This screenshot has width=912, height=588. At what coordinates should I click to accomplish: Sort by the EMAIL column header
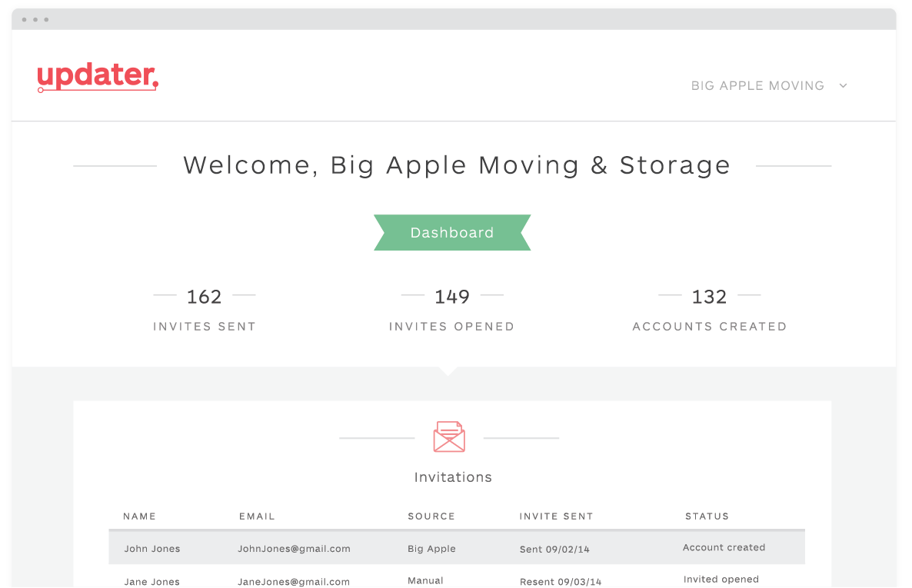pyautogui.click(x=257, y=516)
